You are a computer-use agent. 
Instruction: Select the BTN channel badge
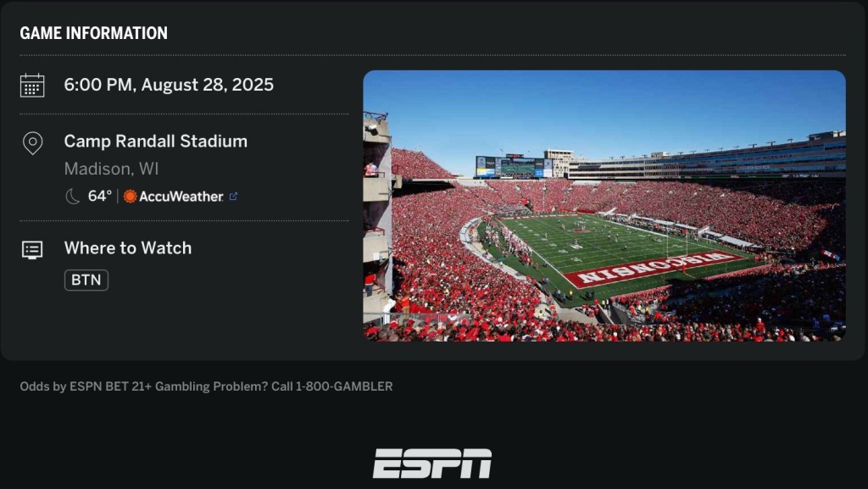pos(86,280)
